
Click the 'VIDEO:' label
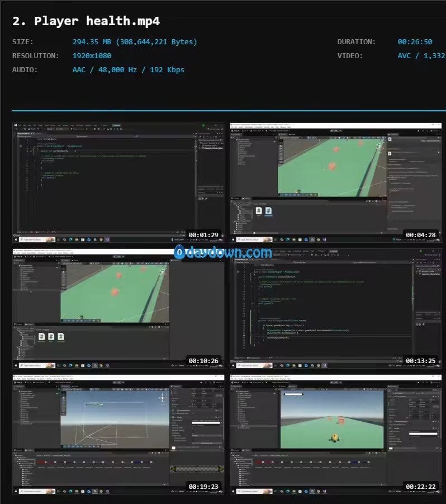(350, 55)
